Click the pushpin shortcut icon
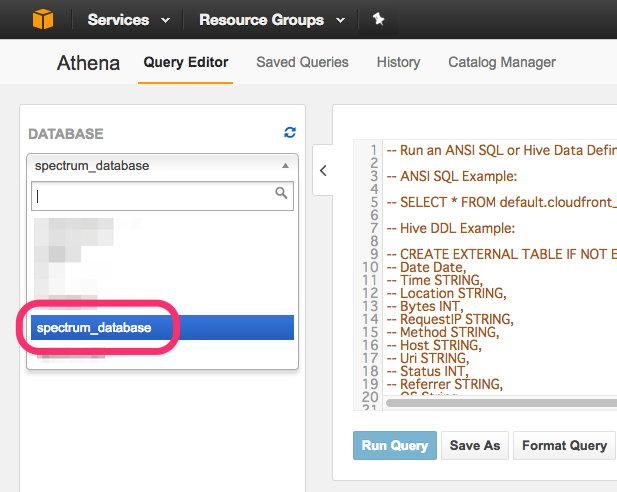This screenshot has width=617, height=492. click(x=378, y=19)
